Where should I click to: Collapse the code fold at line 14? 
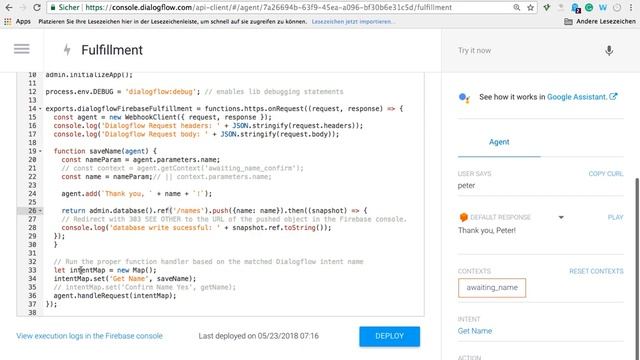pos(40,109)
